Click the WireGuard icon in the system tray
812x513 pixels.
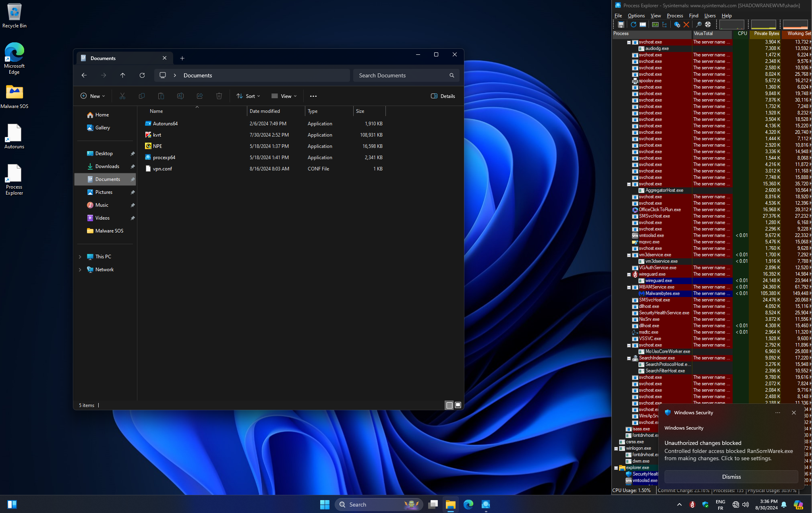tap(692, 505)
